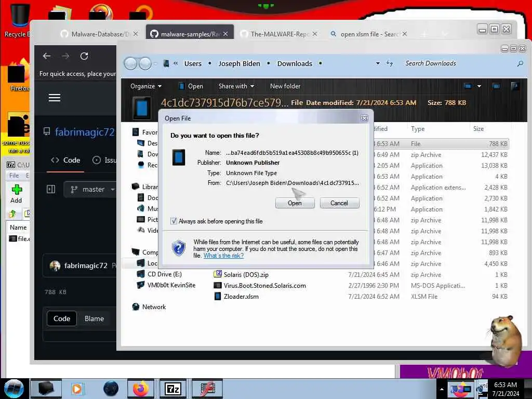Open VM0b0t KevinSite in the navigation pane
The width and height of the screenshot is (532, 399).
[171, 285]
